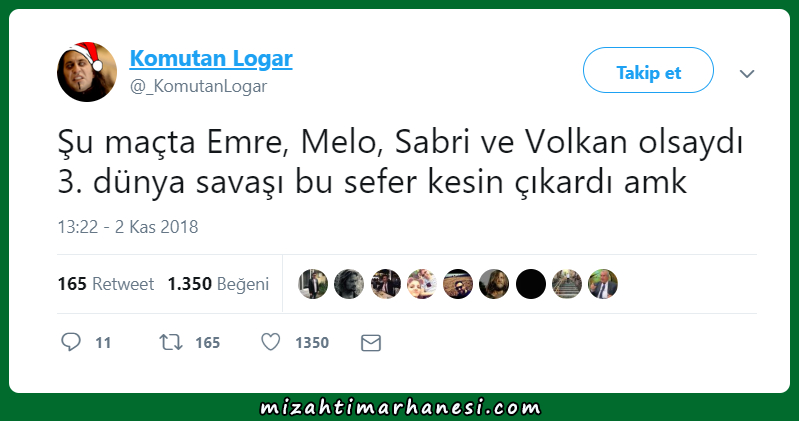Retweet using the arrows icon
799x421 pixels.
point(171,342)
